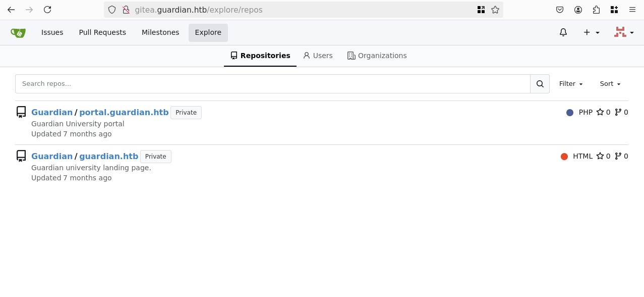
Task: Open Firefox hamburger application menu
Action: [632, 10]
